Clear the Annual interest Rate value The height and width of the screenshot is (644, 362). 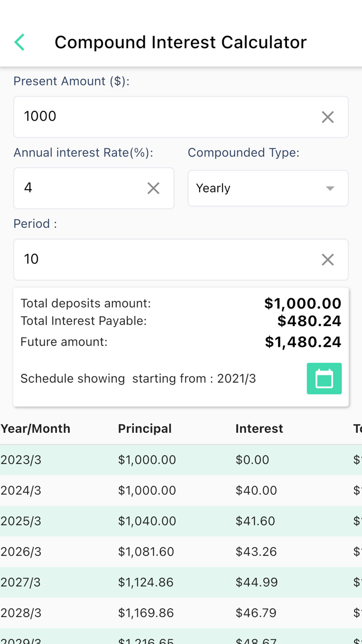pyautogui.click(x=154, y=188)
